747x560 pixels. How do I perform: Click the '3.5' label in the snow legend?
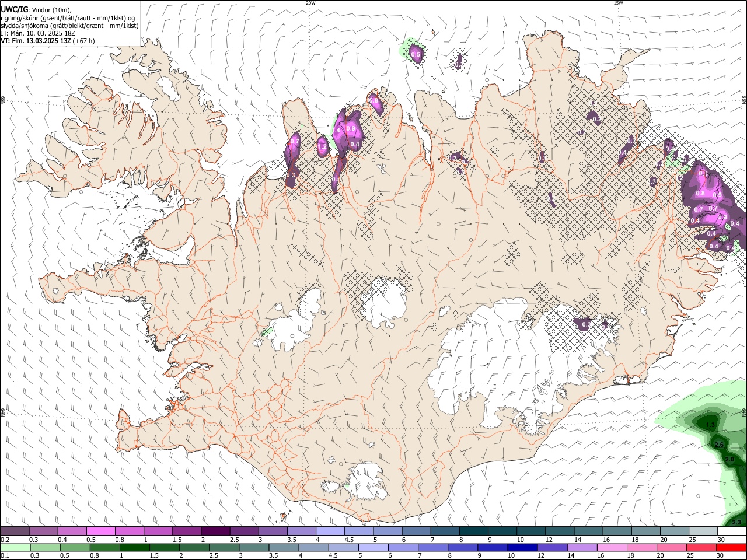click(x=292, y=540)
